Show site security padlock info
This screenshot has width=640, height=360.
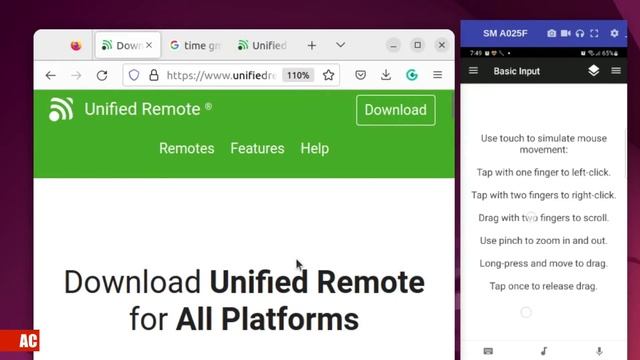click(153, 75)
